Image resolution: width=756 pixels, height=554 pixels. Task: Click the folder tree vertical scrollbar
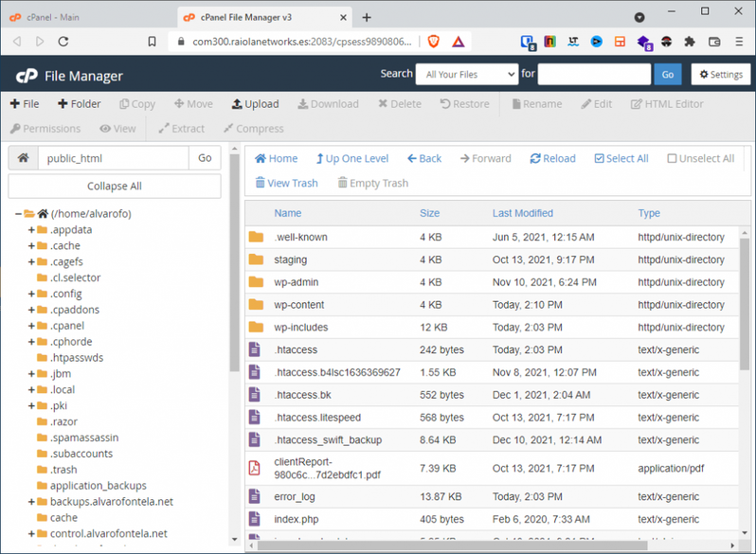234,262
